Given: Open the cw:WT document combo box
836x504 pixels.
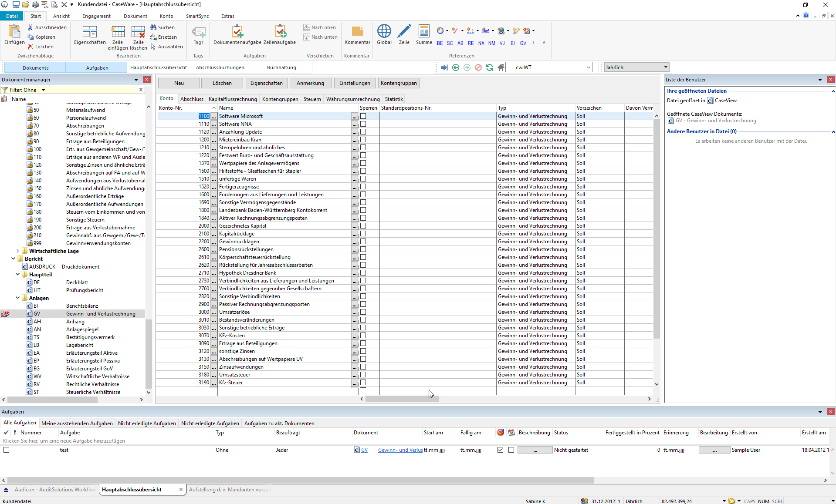Looking at the screenshot, I should (588, 67).
